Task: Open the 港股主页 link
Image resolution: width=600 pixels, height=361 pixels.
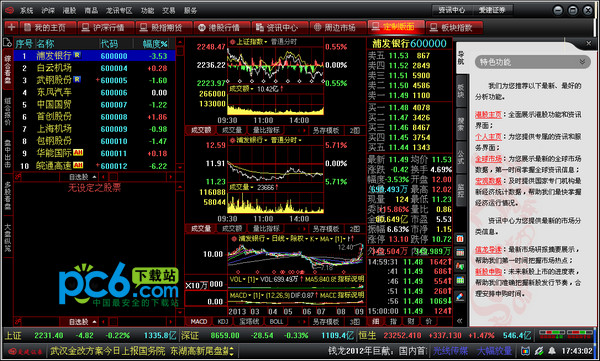Action: 488,114
